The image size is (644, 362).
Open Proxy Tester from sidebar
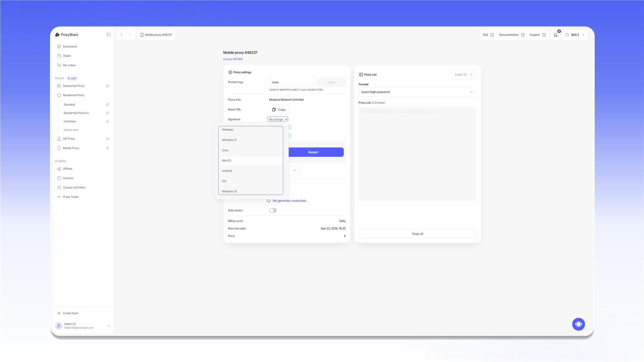(70, 197)
